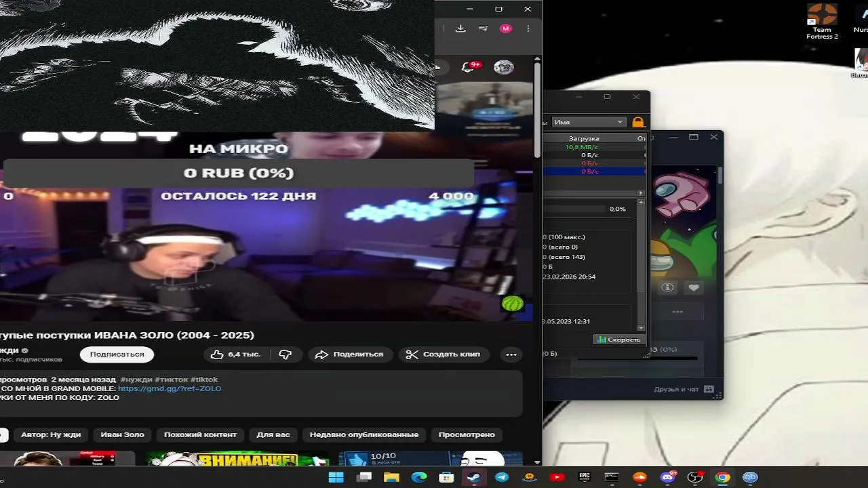
Task: Click right arrow of qBittorrent horizontal scrollbar
Action: click(x=642, y=193)
